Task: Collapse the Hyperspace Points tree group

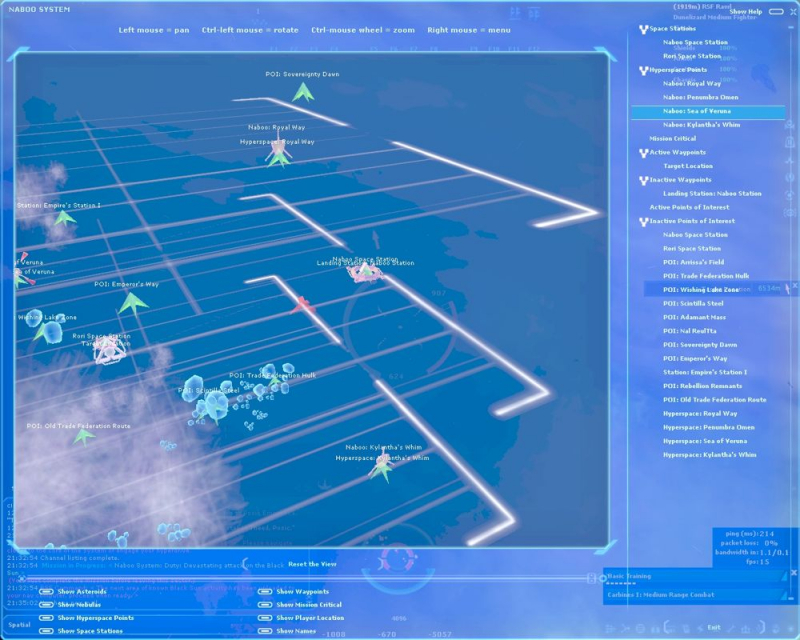Action: pos(643,70)
